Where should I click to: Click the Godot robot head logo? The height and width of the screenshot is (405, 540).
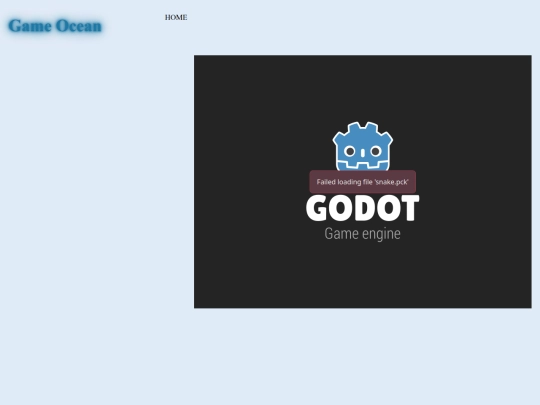pos(363,146)
